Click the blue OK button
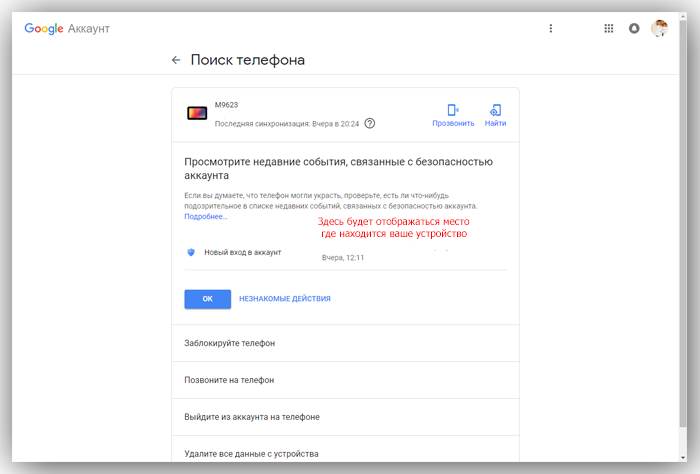The height and width of the screenshot is (474, 700). (x=208, y=299)
